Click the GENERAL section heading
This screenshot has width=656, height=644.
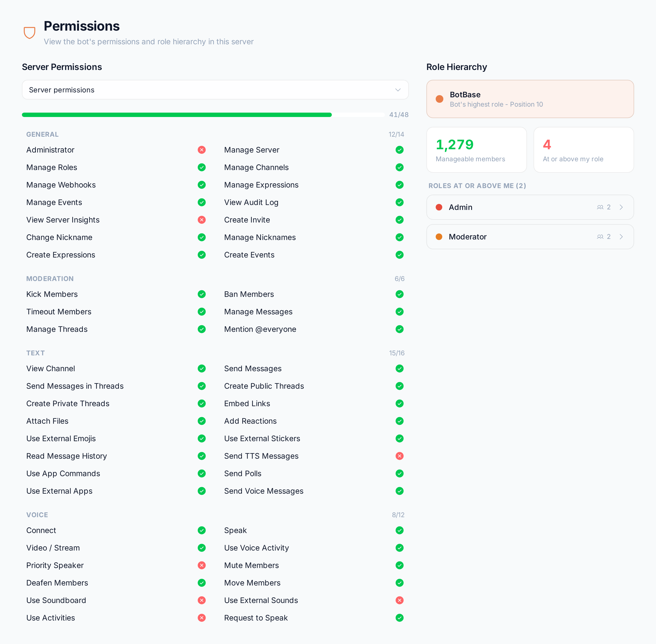(x=42, y=134)
